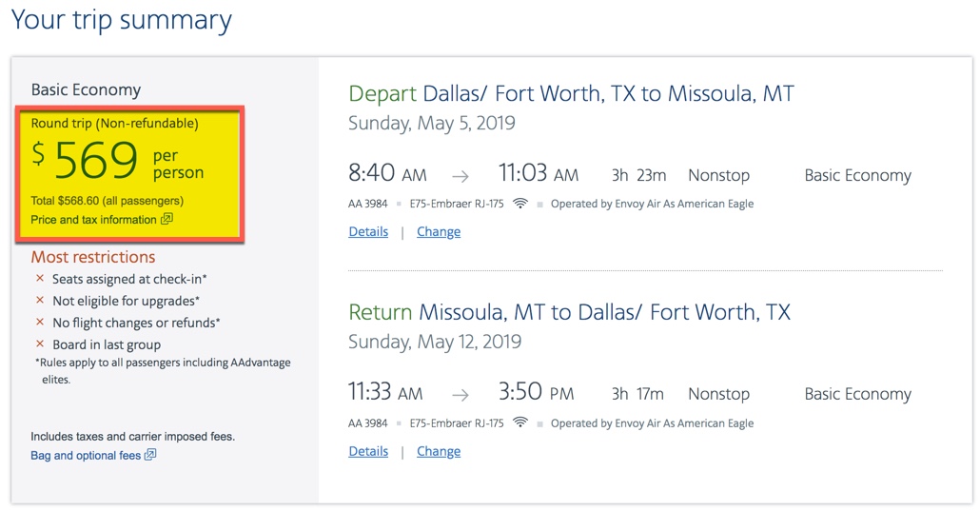The image size is (980, 511).
Task: Click the red X beside Seats assigned at check-in
Action: 40,279
